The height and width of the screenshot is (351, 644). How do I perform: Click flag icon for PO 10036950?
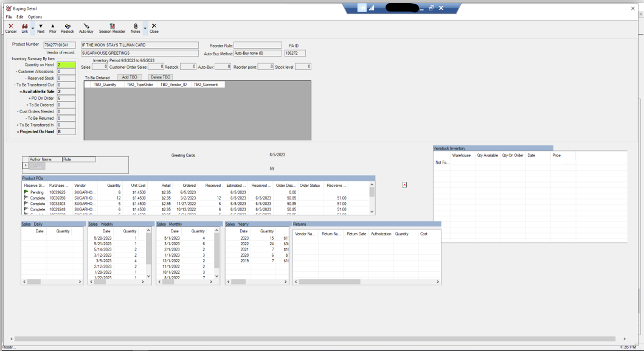[x=26, y=198]
